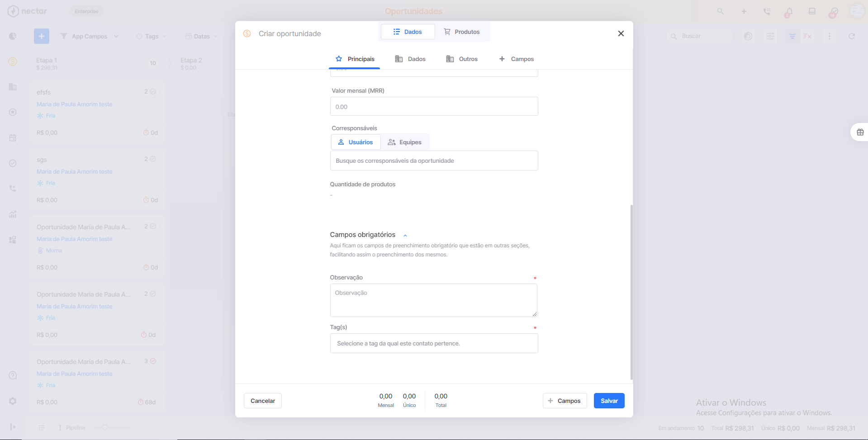
Task: Click the dialog vertical scrollbar
Action: pyautogui.click(x=631, y=292)
